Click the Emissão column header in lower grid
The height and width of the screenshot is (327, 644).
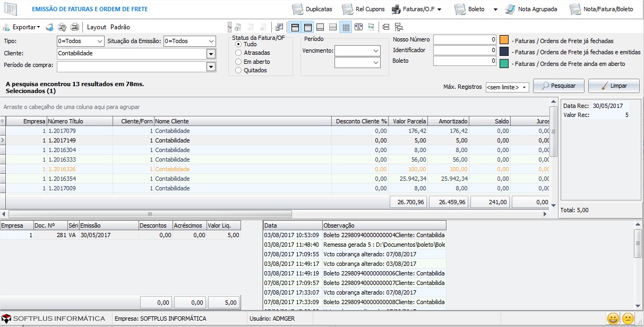[108, 225]
